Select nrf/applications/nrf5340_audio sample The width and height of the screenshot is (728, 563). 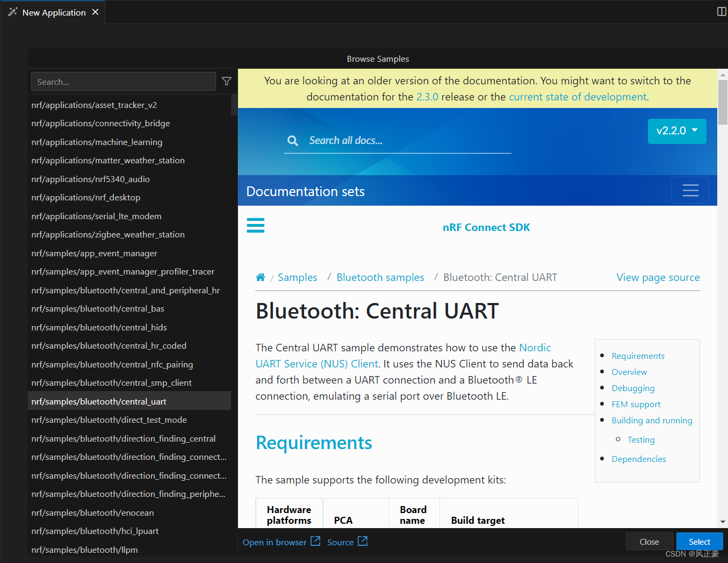129,179
